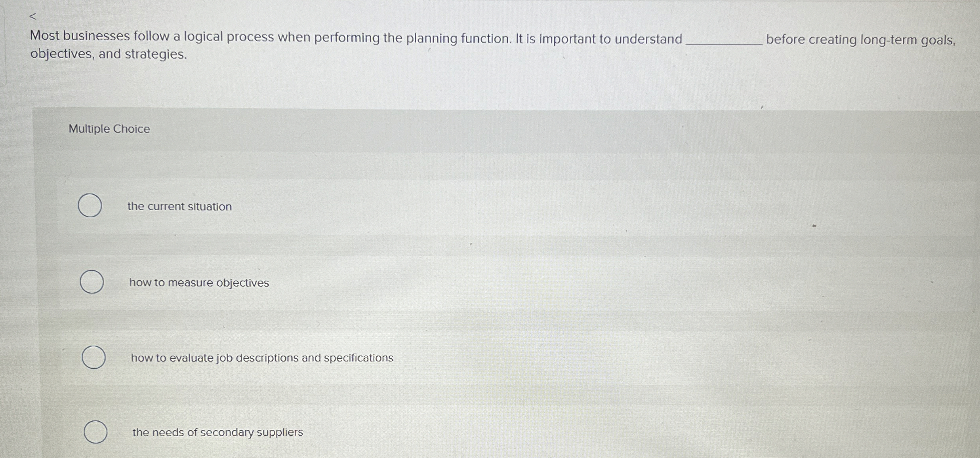Click the third answer row about job descriptions
This screenshot has width=980, height=458.
point(357,357)
